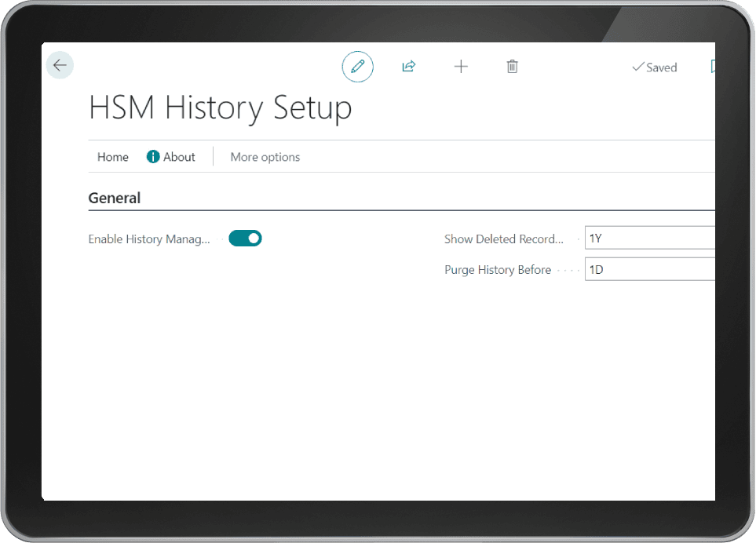This screenshot has height=543, width=756.
Task: Open the Home menu tab
Action: tap(113, 157)
